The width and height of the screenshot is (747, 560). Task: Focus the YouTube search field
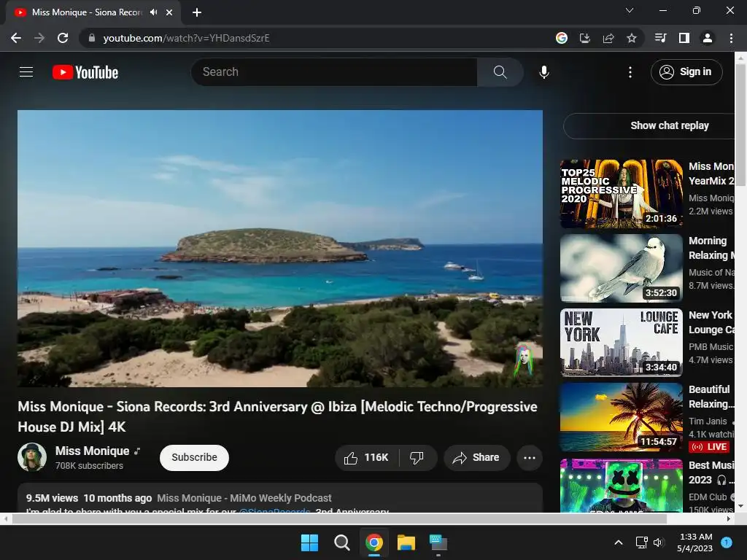334,72
